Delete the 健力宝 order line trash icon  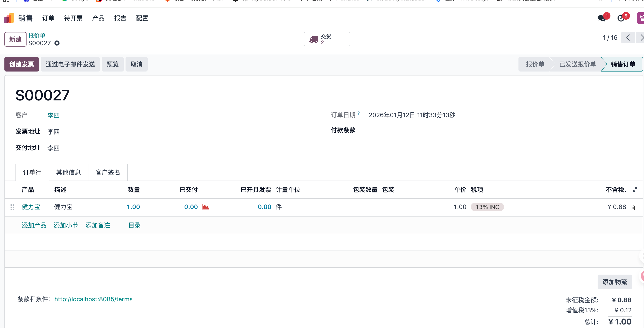[x=633, y=207]
